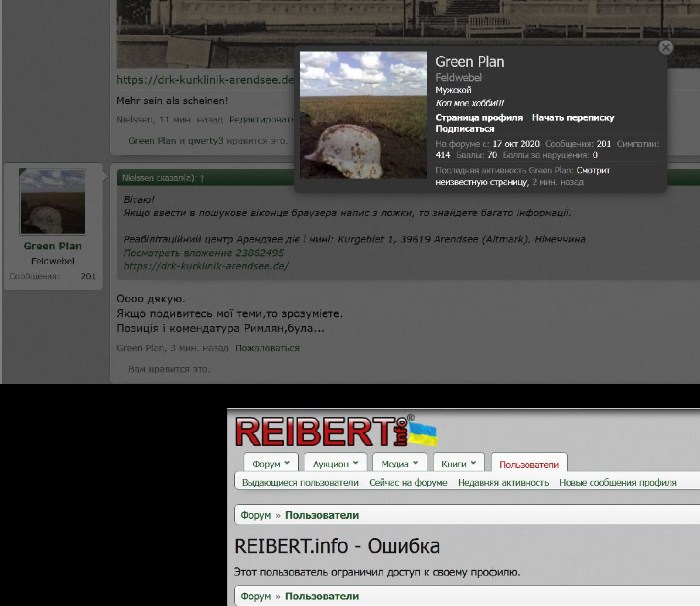Expand the Форум tab dropdown arrow
Image resolution: width=700 pixels, height=606 pixels.
point(287,463)
